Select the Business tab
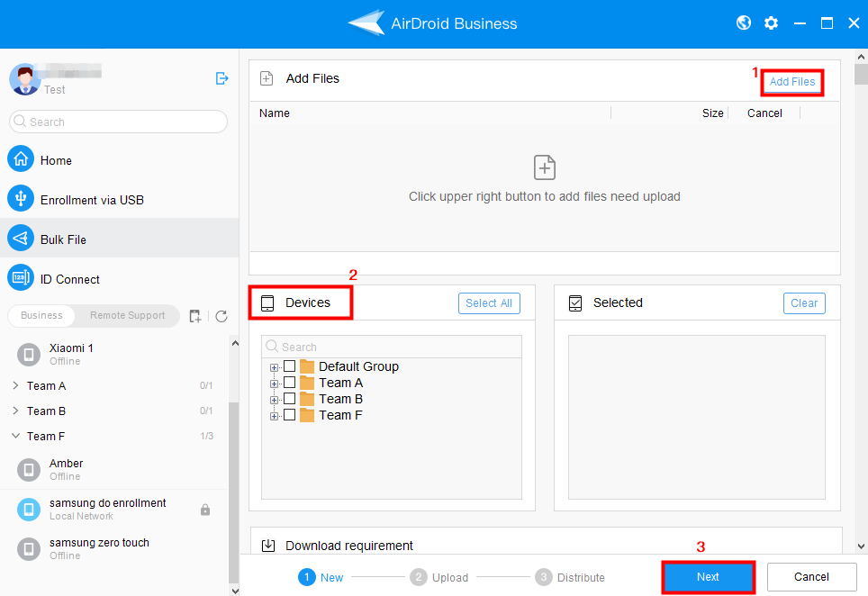This screenshot has height=596, width=868. coord(41,316)
